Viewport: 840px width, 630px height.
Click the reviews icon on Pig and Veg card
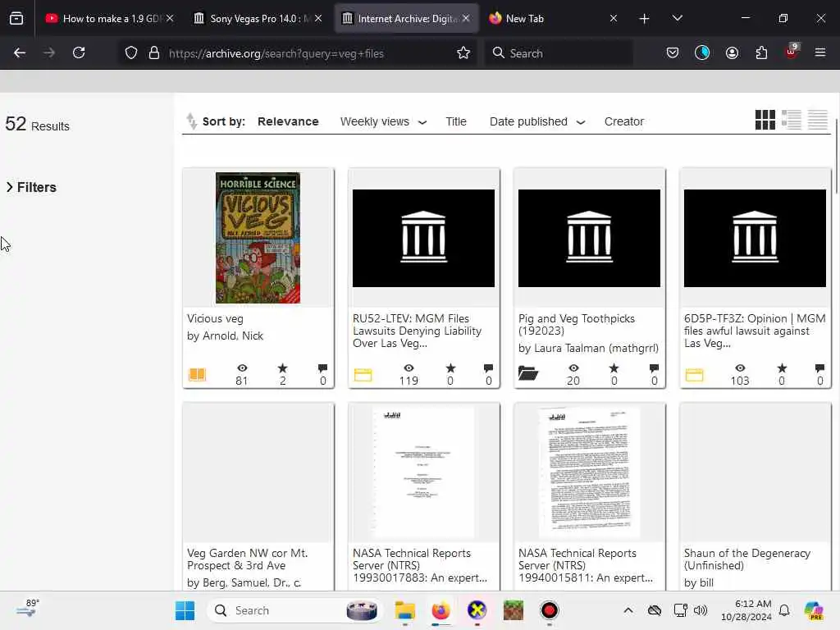[x=654, y=368]
